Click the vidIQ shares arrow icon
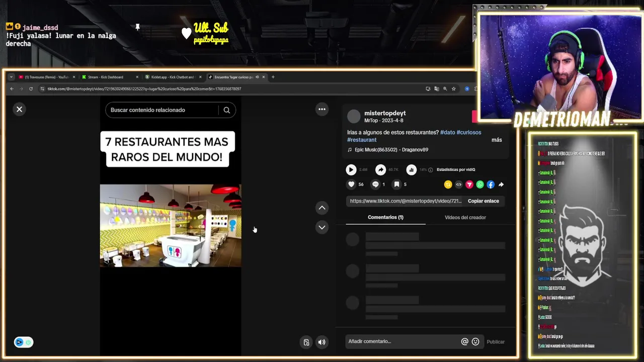 click(x=381, y=170)
